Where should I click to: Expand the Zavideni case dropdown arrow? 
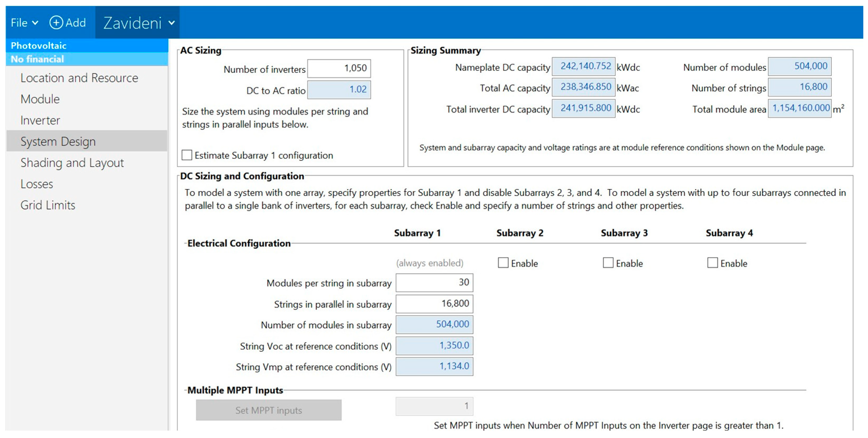click(x=171, y=23)
